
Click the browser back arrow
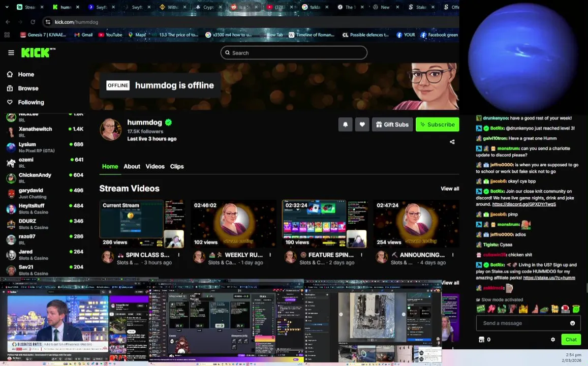[8, 22]
